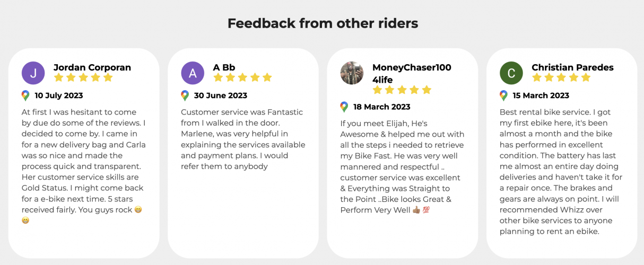Select review text mentioning Marlene
Screen dimensions: 644x265
point(243,139)
